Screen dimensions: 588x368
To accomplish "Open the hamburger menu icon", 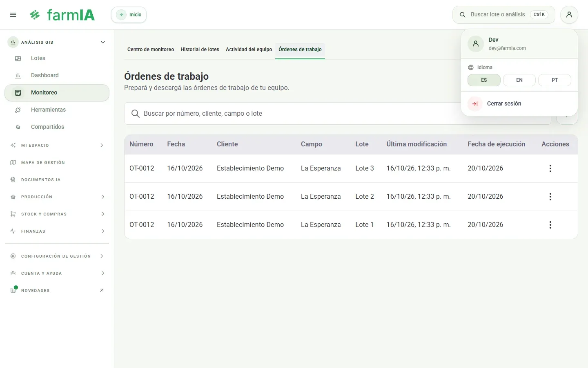I will (13, 15).
